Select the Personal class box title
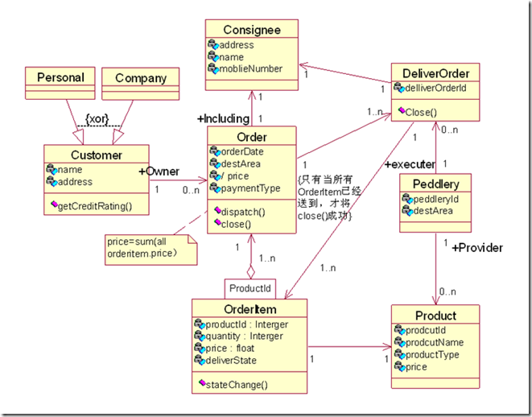Screen dimensions: 532x417 [x=60, y=77]
